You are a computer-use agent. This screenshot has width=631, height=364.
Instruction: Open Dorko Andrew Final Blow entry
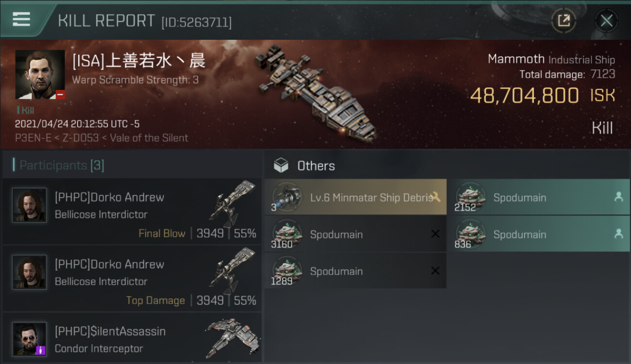(x=132, y=212)
